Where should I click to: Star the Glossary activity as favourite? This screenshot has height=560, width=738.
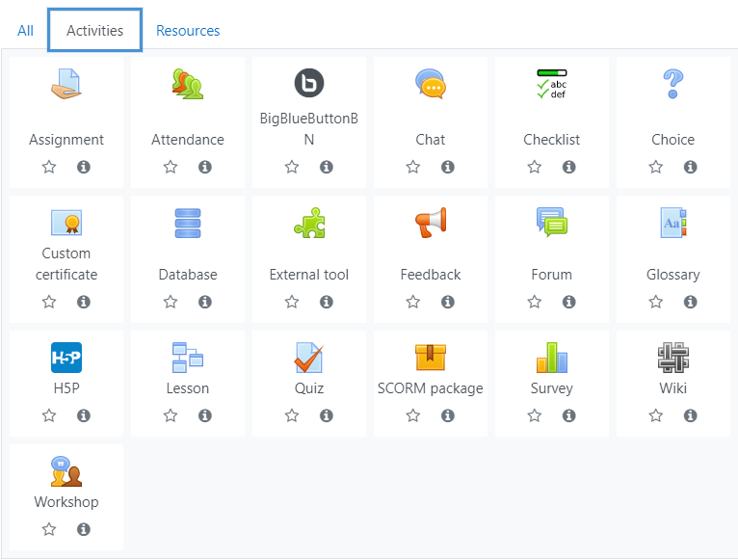656,302
